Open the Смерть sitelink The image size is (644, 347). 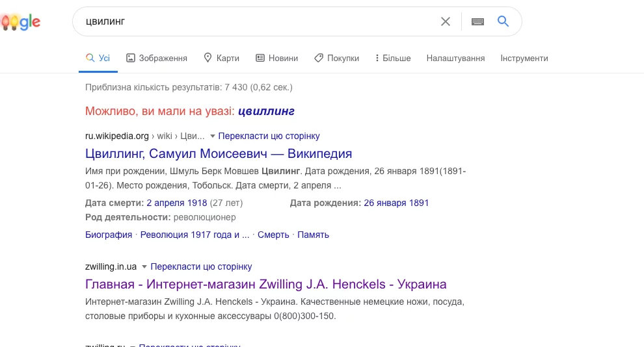273,235
